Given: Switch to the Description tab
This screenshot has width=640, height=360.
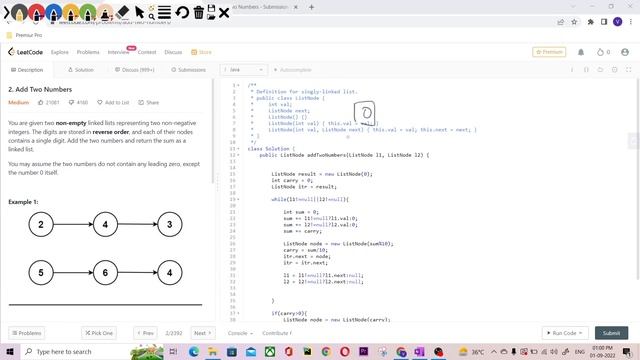Looking at the screenshot, I should click(x=27, y=70).
